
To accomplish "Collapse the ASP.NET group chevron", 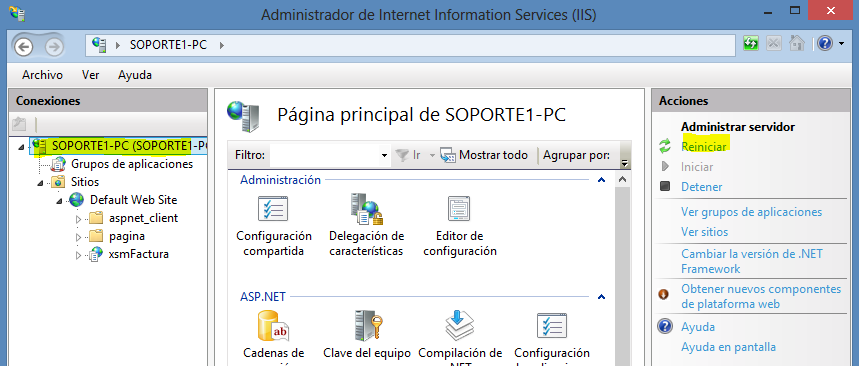I will coord(601,297).
